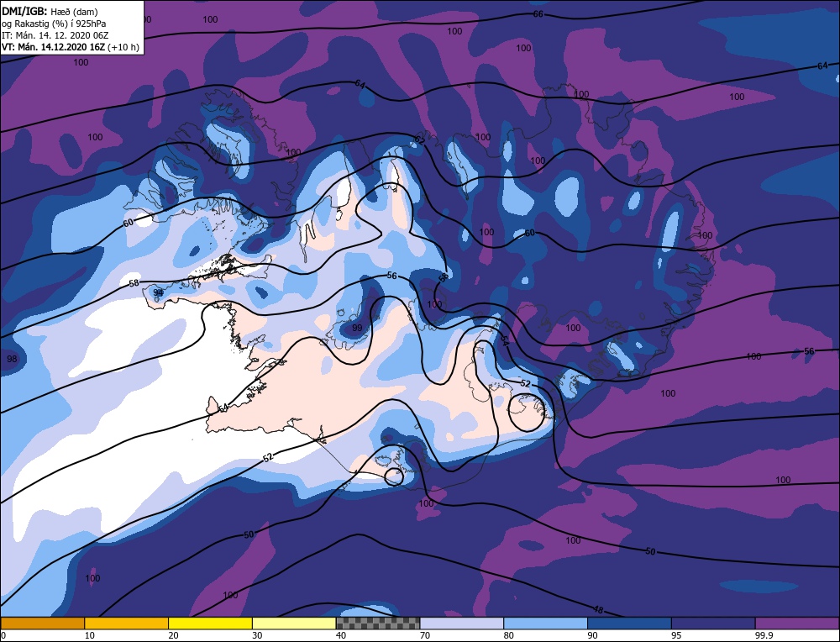Click the '20' legend scale label
This screenshot has height=642, width=840.
point(173,635)
